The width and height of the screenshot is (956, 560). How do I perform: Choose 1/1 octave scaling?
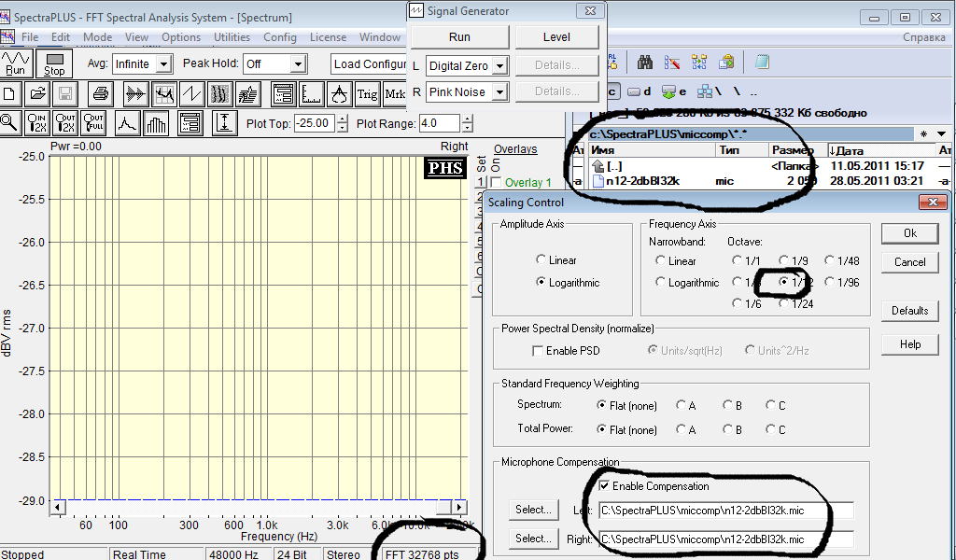pos(738,260)
